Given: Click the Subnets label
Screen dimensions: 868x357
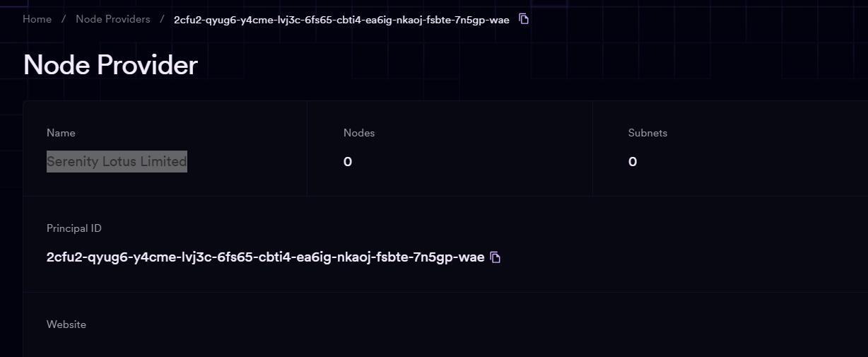Looking at the screenshot, I should (x=647, y=133).
